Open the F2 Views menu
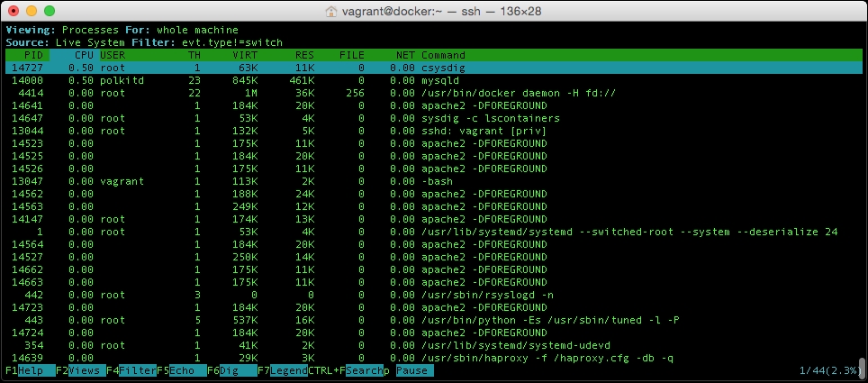Screen dimensions: 868x383 click(x=81, y=370)
